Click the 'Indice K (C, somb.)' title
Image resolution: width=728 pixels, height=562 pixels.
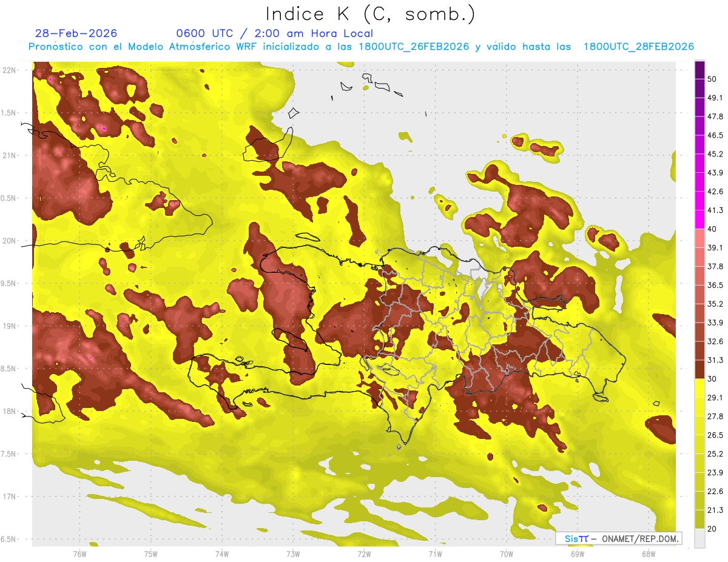[371, 15]
